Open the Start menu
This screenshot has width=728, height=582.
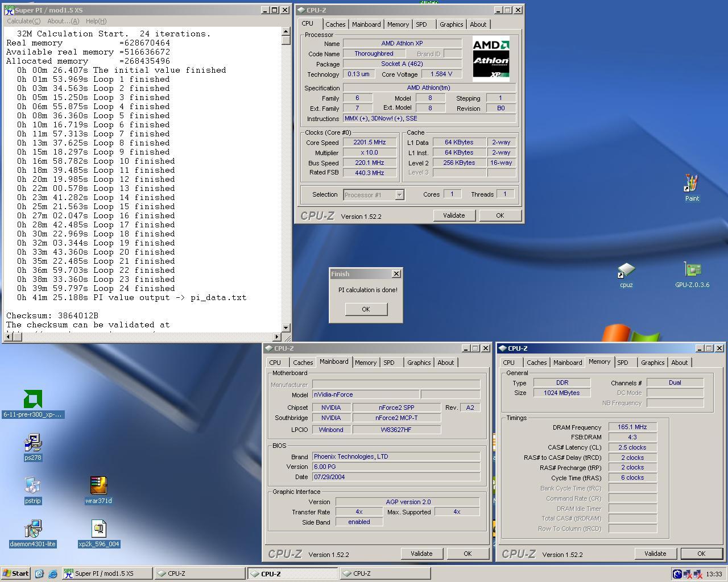point(16,573)
